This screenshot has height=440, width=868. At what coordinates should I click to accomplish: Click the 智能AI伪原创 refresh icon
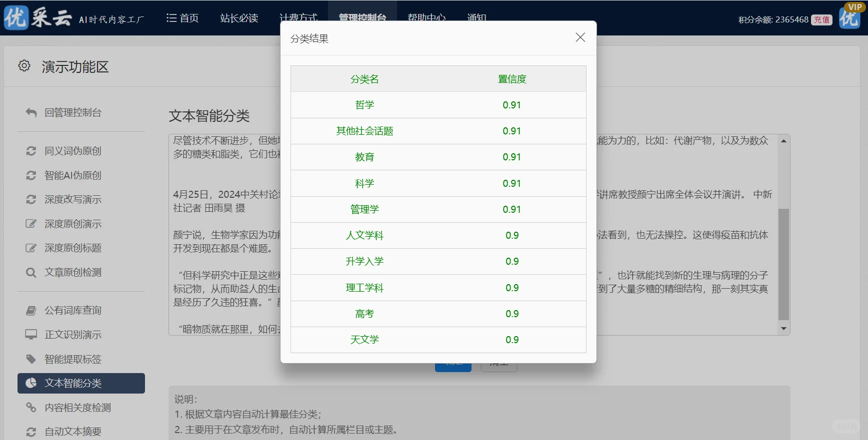coord(31,175)
